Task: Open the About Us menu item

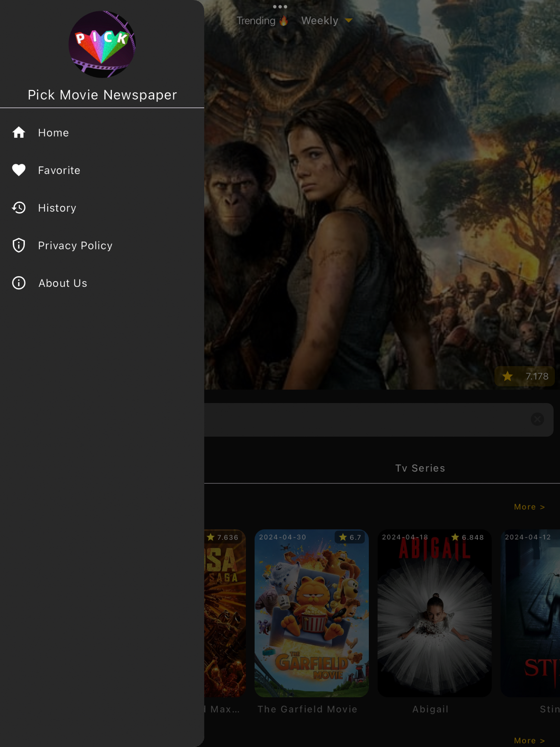Action: [102, 283]
